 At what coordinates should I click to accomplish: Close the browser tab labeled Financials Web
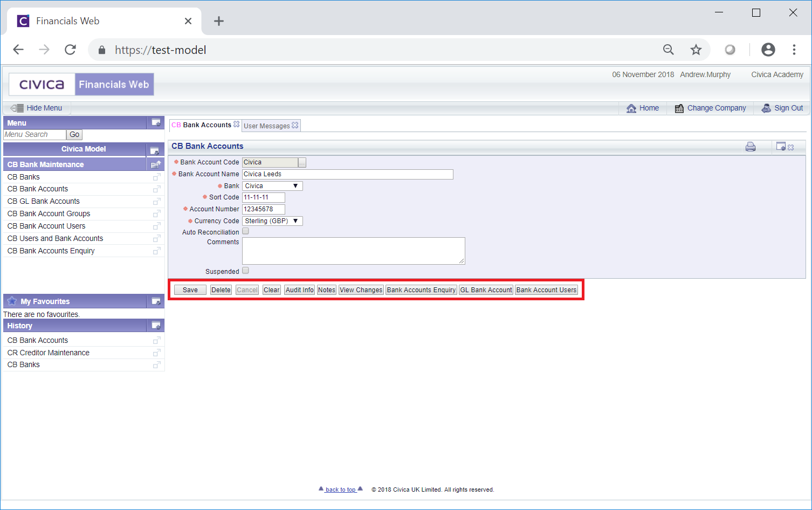[188, 21]
